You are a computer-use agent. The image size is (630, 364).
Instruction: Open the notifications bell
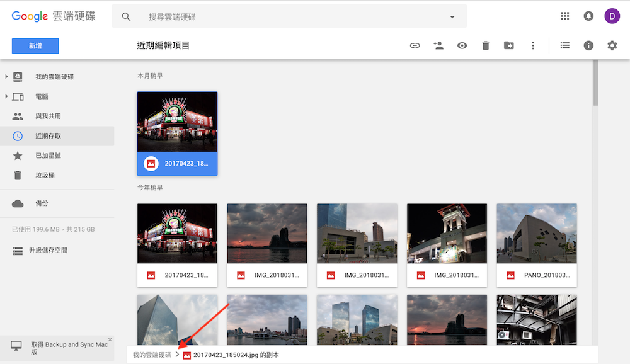point(588,16)
